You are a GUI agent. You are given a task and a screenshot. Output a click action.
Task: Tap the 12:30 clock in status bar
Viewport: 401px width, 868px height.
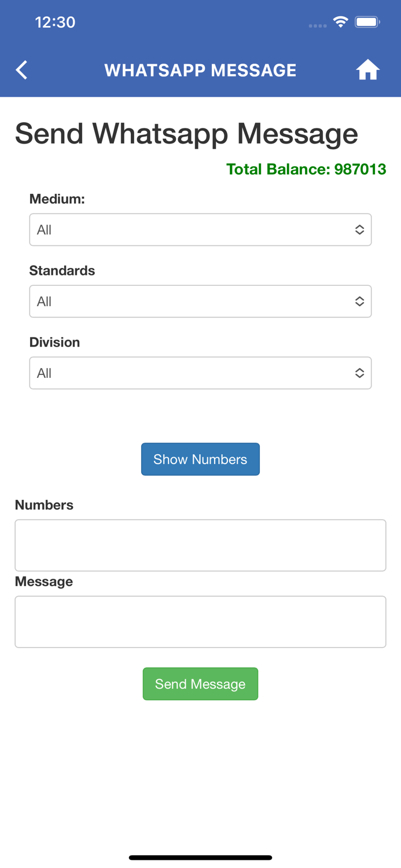click(55, 22)
